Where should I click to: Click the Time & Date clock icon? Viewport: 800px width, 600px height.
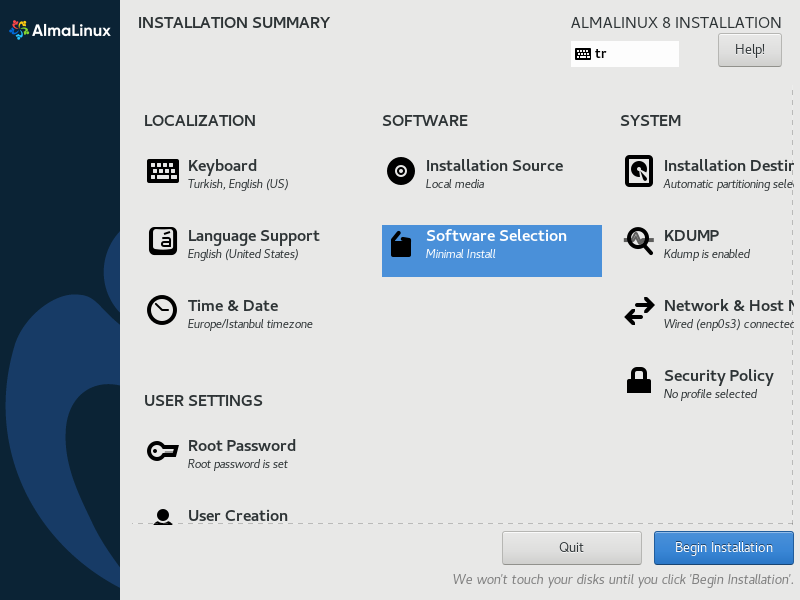162,310
